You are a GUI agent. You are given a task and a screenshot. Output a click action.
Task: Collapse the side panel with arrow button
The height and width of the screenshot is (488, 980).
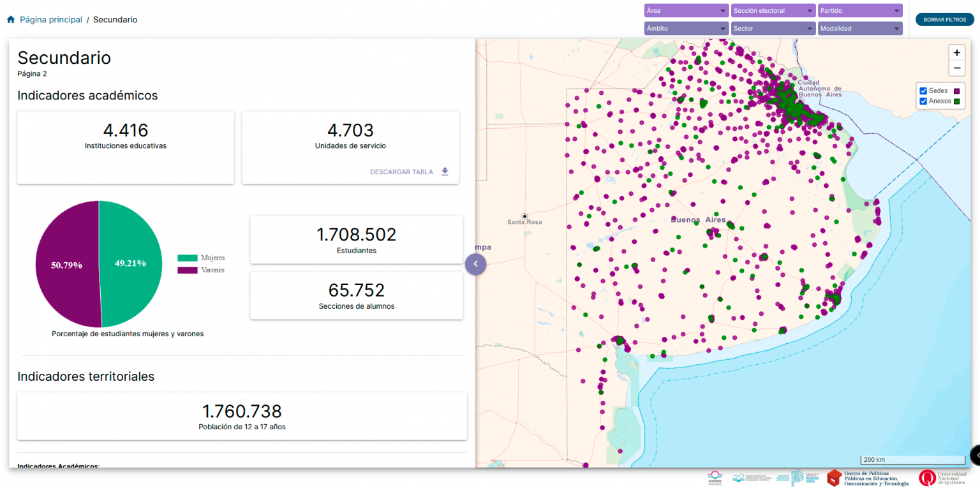tap(475, 263)
